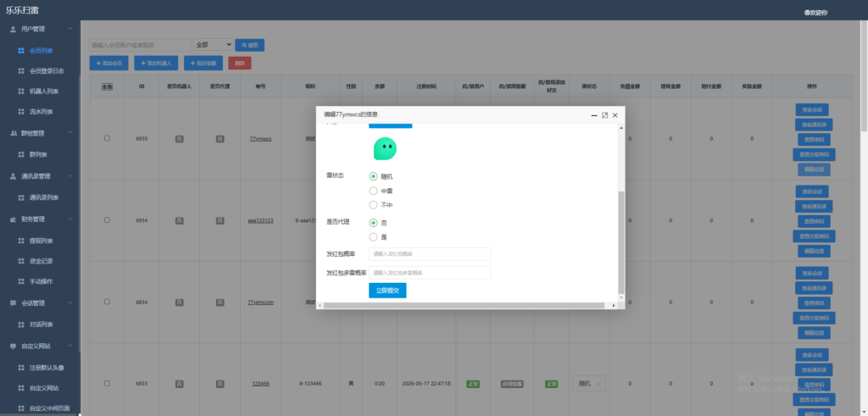Screen dimensions: 868x416
Task: Click the page vertical scrollbar
Action: point(864,77)
